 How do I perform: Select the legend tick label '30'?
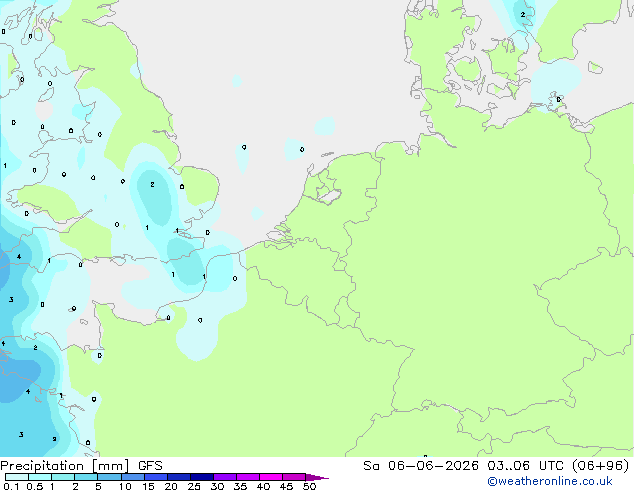click(x=217, y=486)
